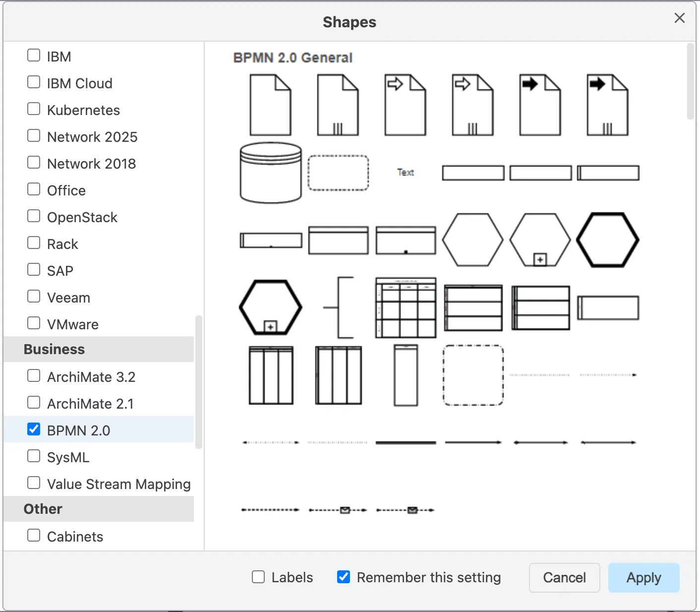This screenshot has width=700, height=612.
Task: Click the BPMN 2.0 General heading
Action: pos(292,58)
